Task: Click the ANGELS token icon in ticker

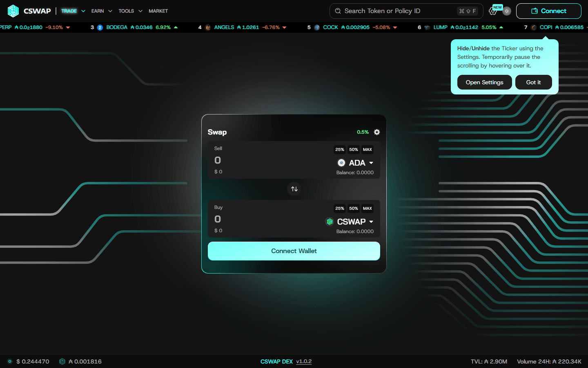Action: point(208,27)
